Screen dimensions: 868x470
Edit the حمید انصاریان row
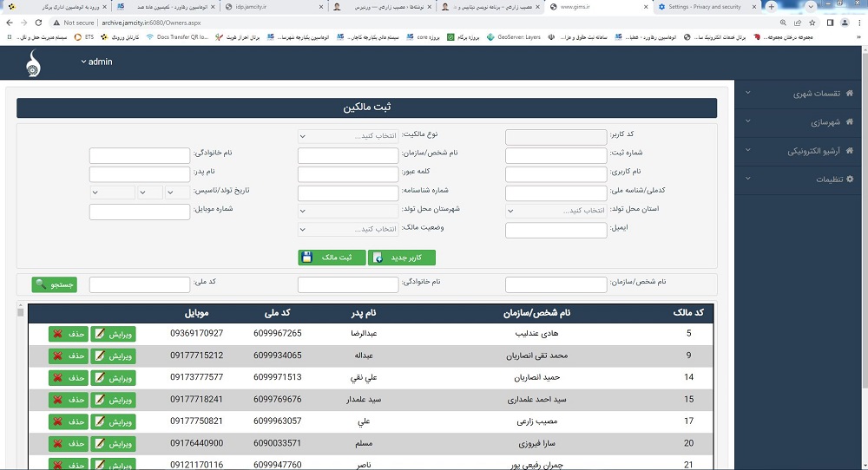[113, 378]
